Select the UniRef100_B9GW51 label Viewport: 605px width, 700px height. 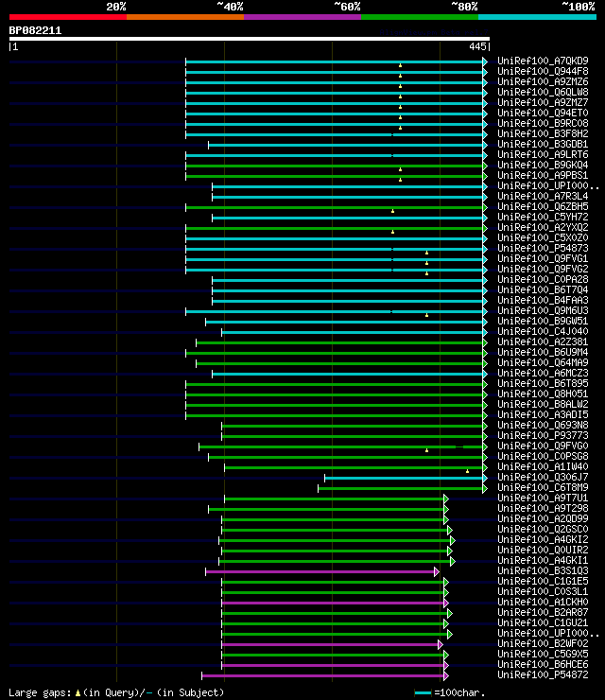[x=543, y=321]
